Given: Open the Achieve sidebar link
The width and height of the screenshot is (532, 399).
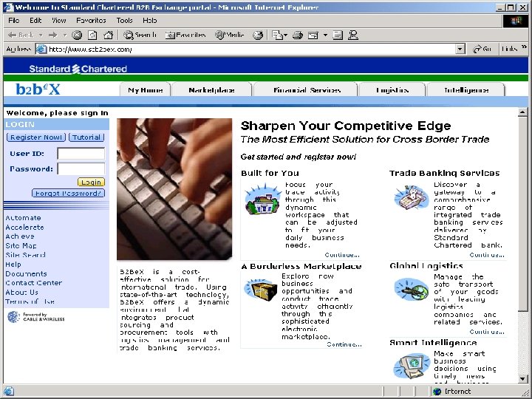Looking at the screenshot, I should click(x=20, y=236).
